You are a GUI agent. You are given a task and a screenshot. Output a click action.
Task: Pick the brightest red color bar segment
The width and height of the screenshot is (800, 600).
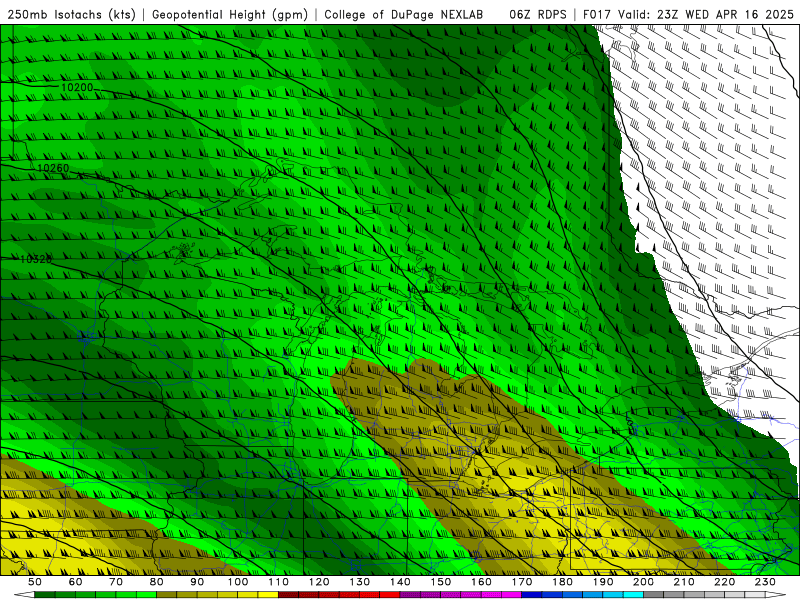390,594
